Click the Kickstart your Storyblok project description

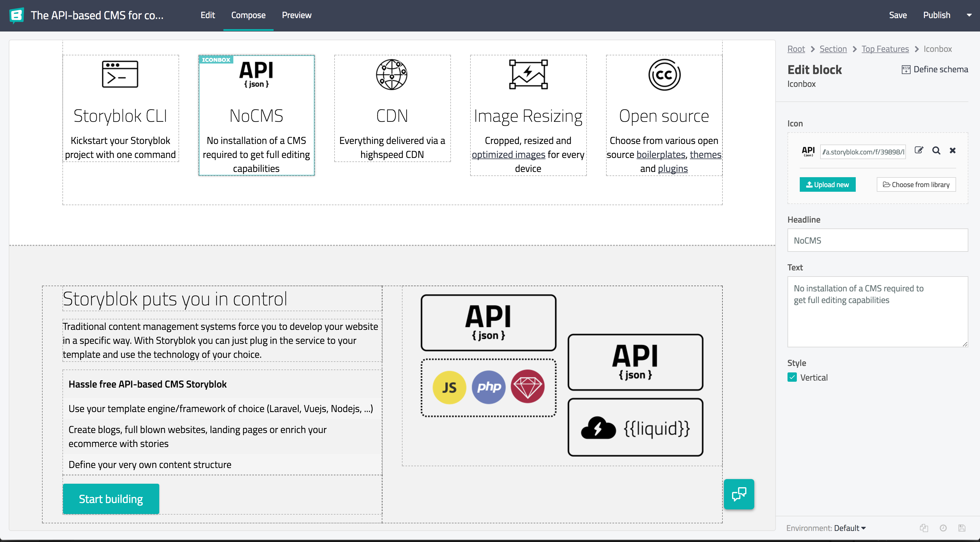click(120, 147)
